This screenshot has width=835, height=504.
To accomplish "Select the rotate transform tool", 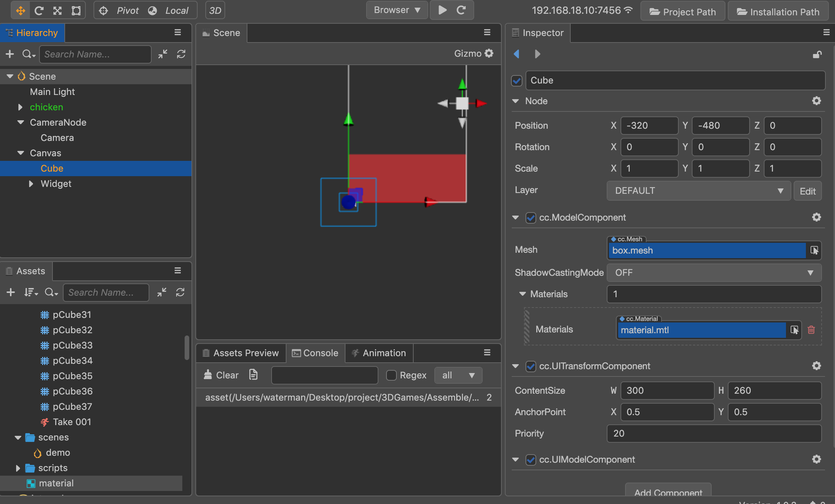I will click(39, 10).
